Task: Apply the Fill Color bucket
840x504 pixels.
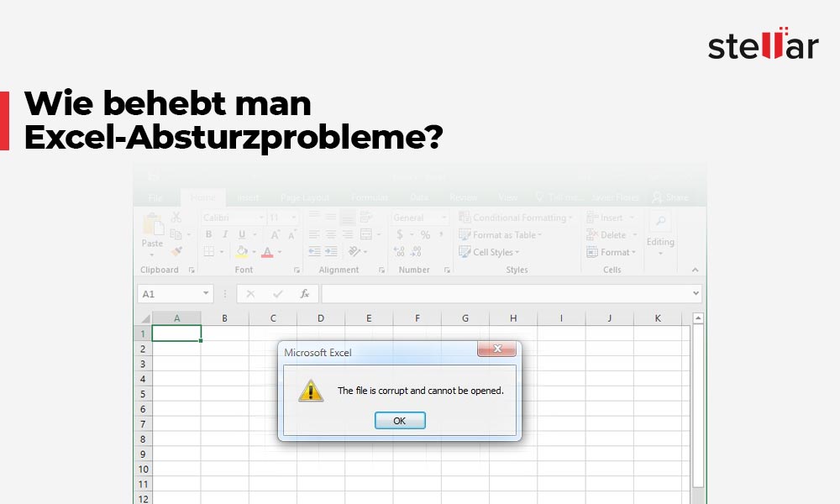Action: coord(242,251)
